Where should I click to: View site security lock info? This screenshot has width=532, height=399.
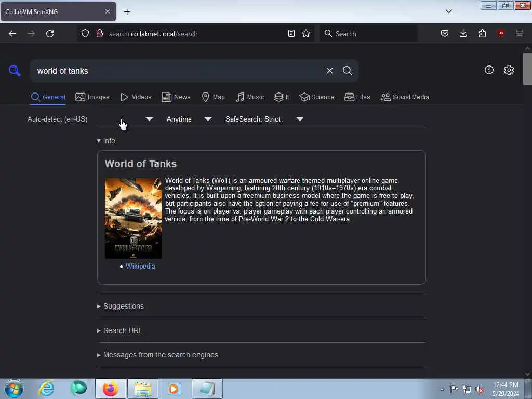[99, 34]
